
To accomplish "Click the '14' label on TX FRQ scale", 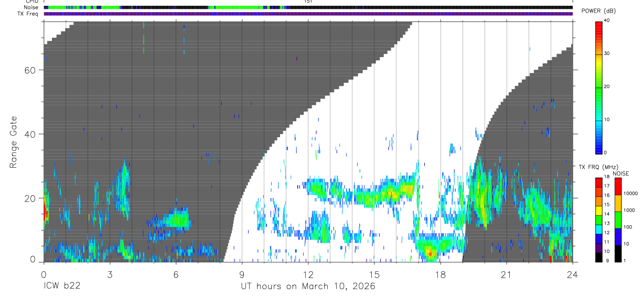I will [607, 214].
